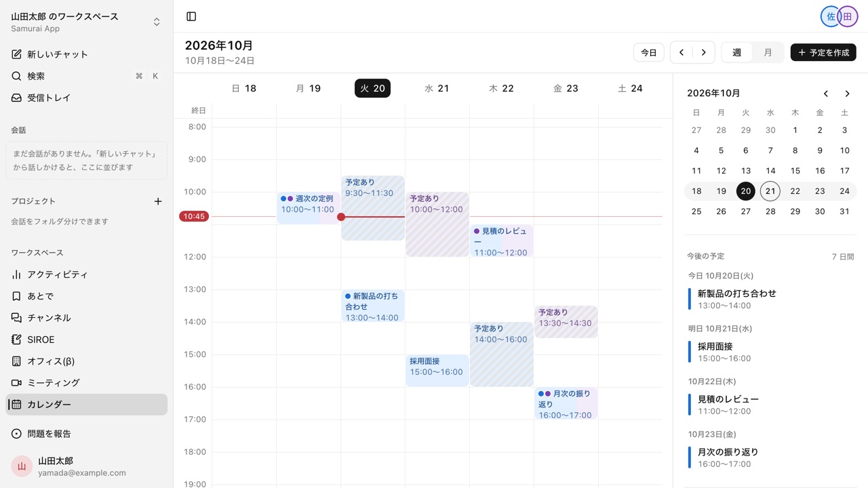Toggle the sidebar panel icon
This screenshot has width=868, height=488.
coord(191,16)
